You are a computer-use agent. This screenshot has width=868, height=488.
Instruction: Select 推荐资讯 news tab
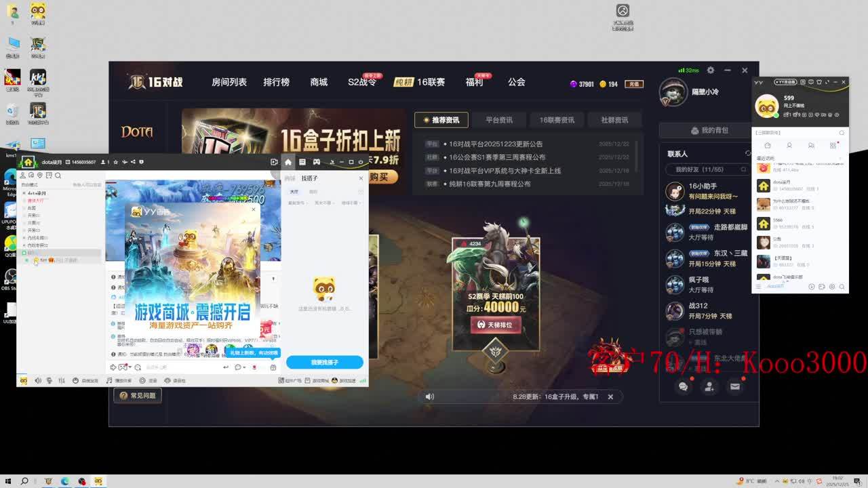click(441, 120)
